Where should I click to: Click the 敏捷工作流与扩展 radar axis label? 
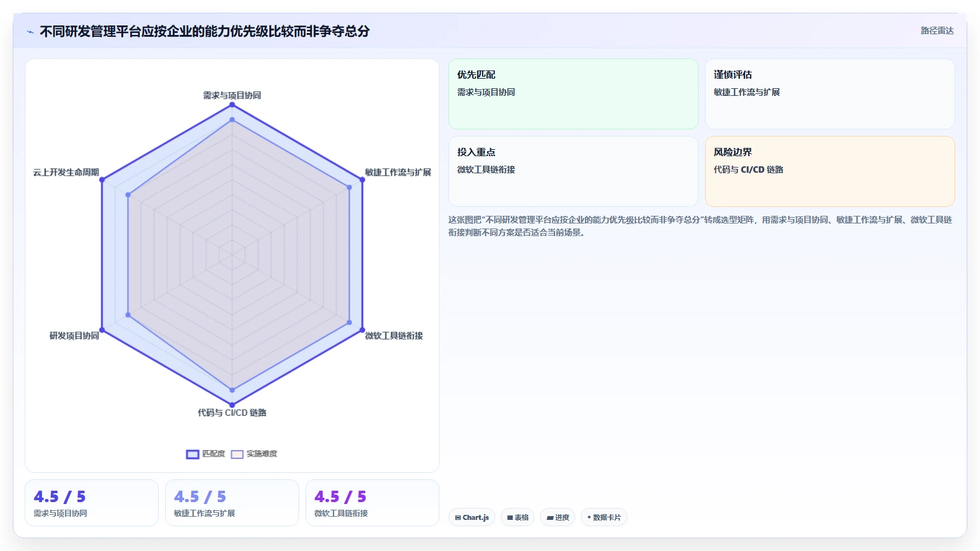398,172
